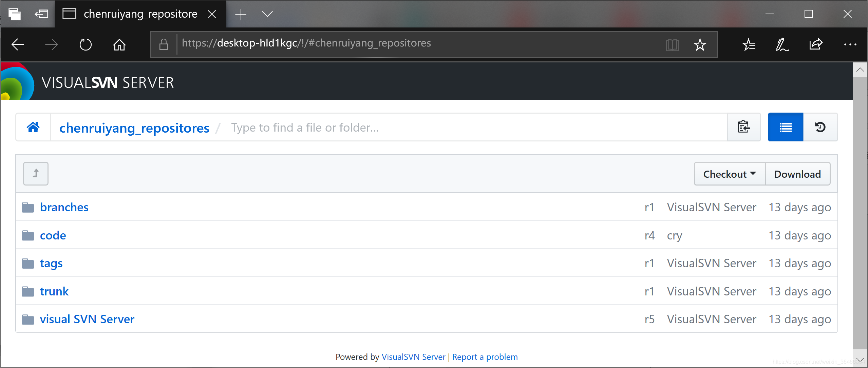Switch to list view button
This screenshot has height=368, width=868.
pos(786,127)
